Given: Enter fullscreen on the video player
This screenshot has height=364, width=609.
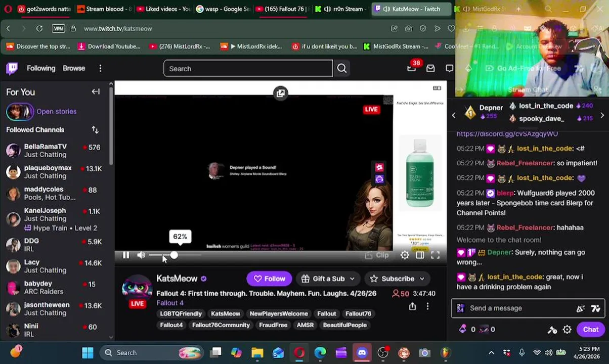Looking at the screenshot, I should click(435, 255).
